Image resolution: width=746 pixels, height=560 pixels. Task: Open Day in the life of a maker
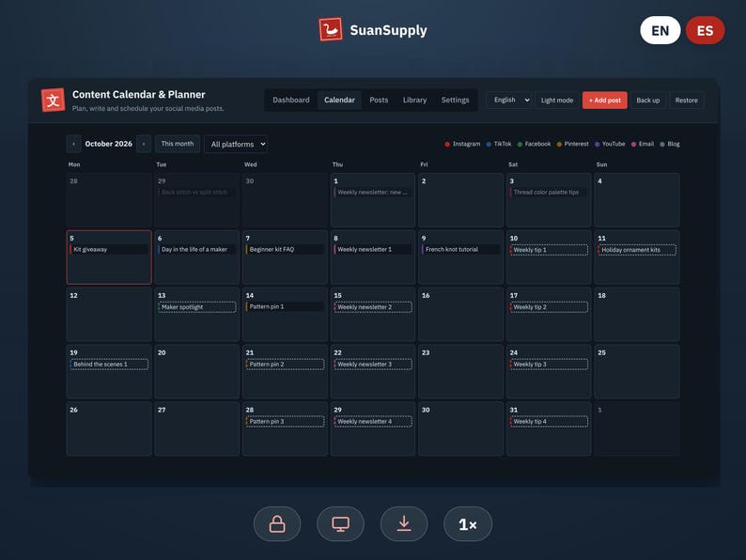point(197,249)
